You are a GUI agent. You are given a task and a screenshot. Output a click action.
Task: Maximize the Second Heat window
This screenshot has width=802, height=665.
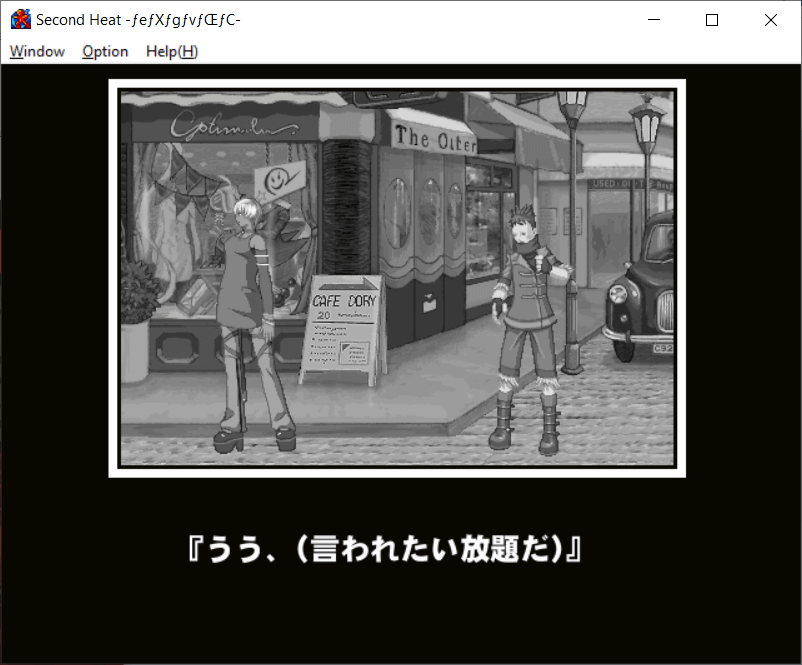(x=712, y=20)
